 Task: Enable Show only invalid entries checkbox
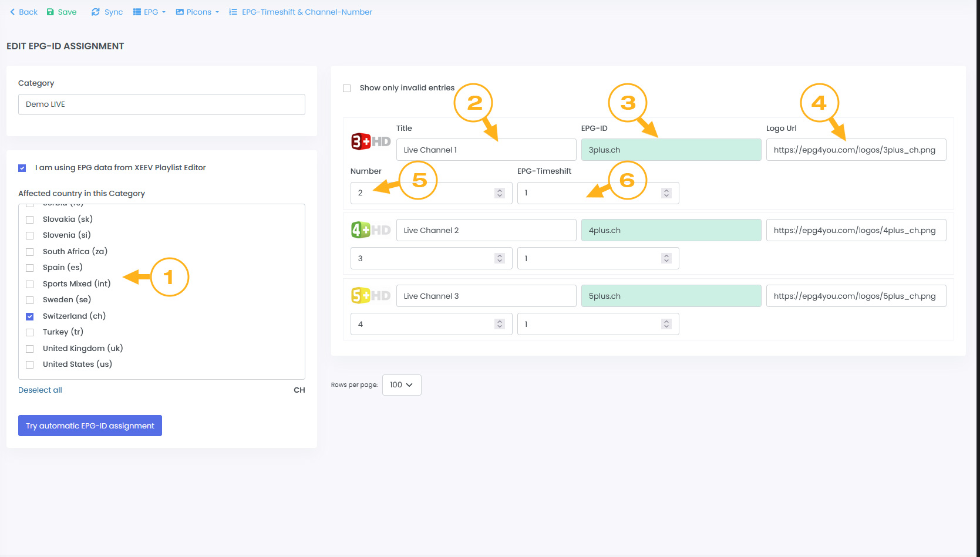pos(347,88)
